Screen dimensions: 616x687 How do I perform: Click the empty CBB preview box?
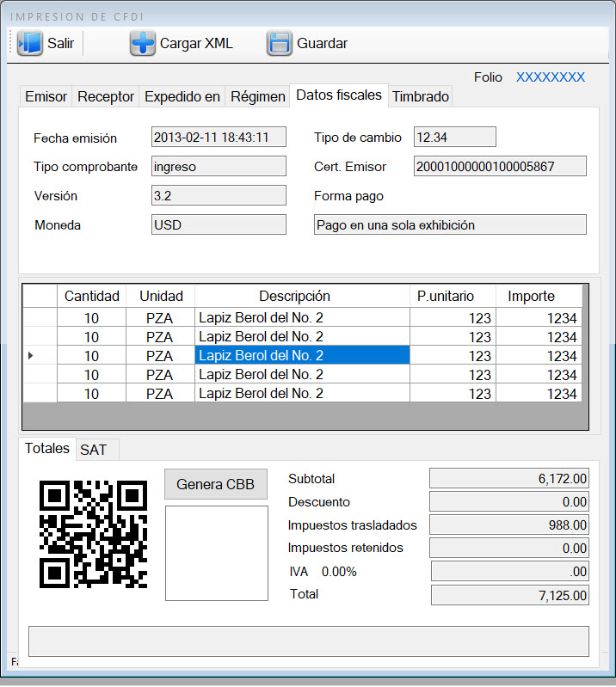(x=217, y=554)
